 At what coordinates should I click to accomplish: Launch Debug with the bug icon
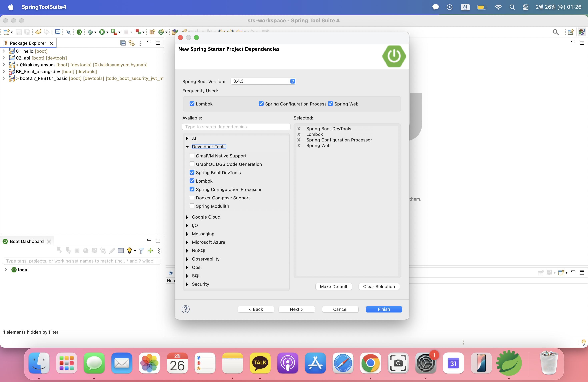pos(90,32)
